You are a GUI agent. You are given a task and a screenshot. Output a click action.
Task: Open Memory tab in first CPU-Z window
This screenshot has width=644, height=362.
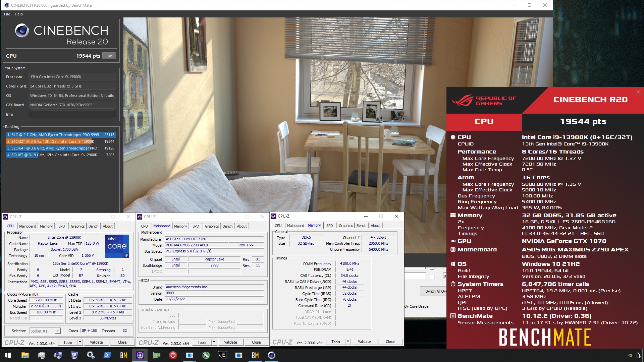coord(46,226)
